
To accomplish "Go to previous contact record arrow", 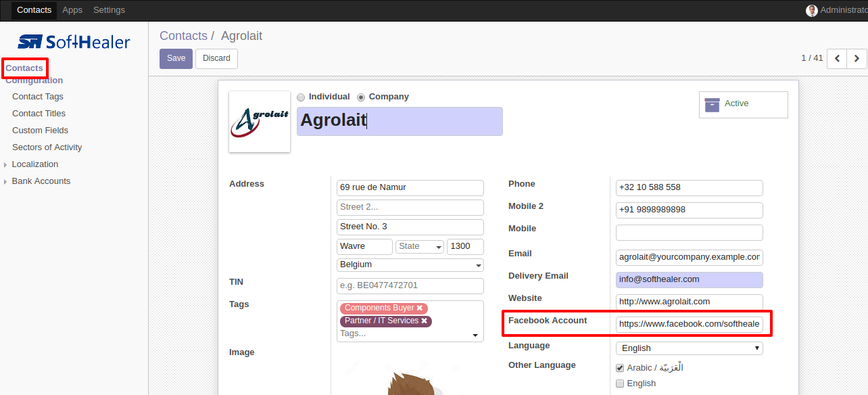I will (837, 59).
